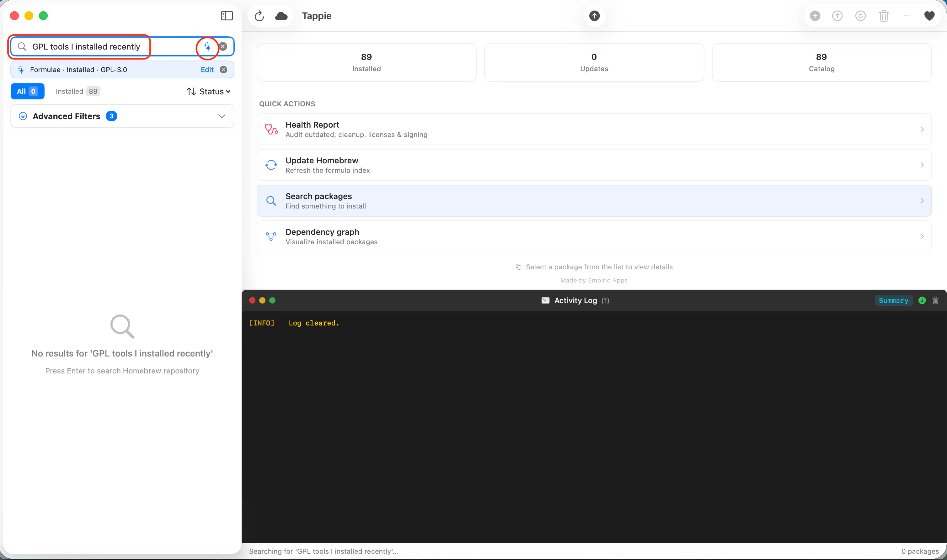Click the 'Log cleared.' log line
The image size is (947, 560).
pyautogui.click(x=314, y=323)
